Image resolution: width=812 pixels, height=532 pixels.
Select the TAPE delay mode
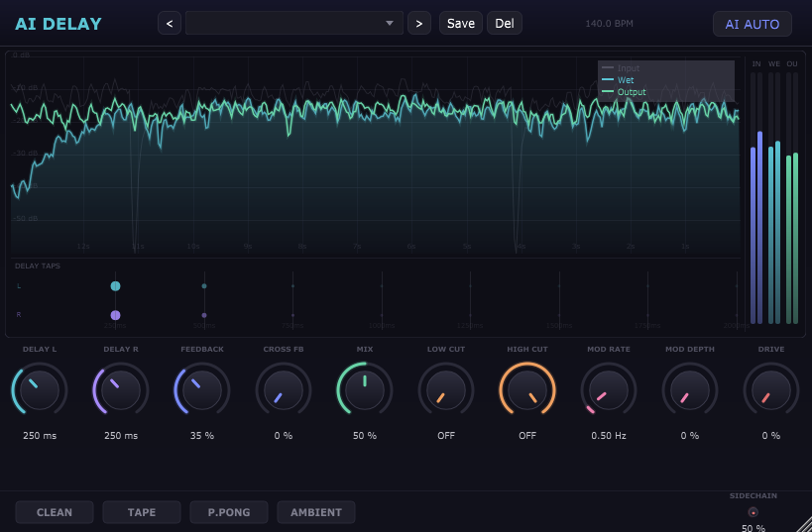coord(142,512)
